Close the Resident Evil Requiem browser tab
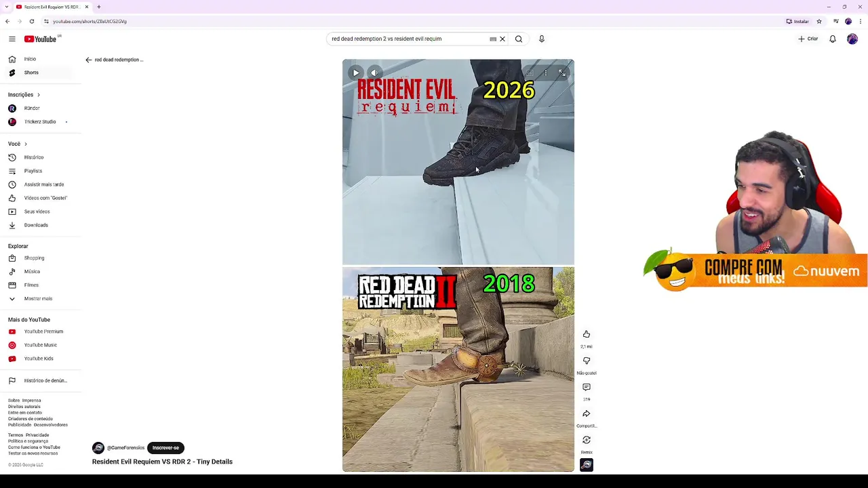 pos(87,7)
